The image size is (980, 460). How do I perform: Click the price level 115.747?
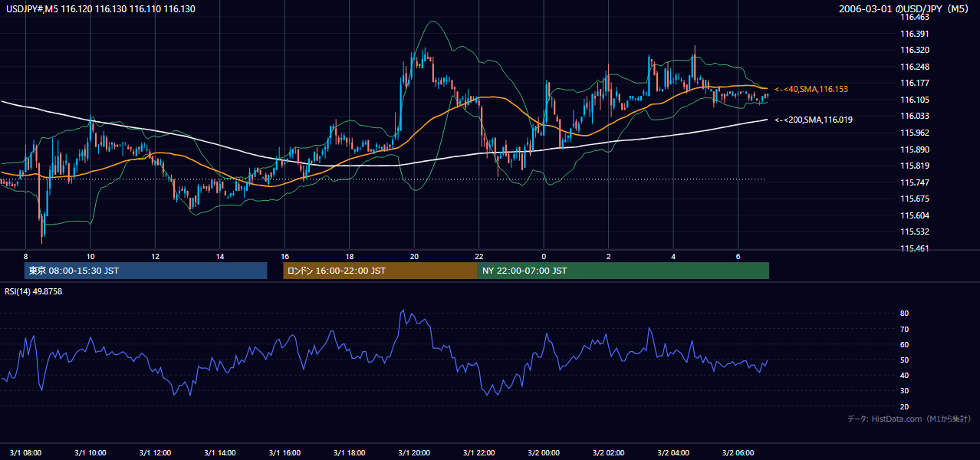coord(915,182)
